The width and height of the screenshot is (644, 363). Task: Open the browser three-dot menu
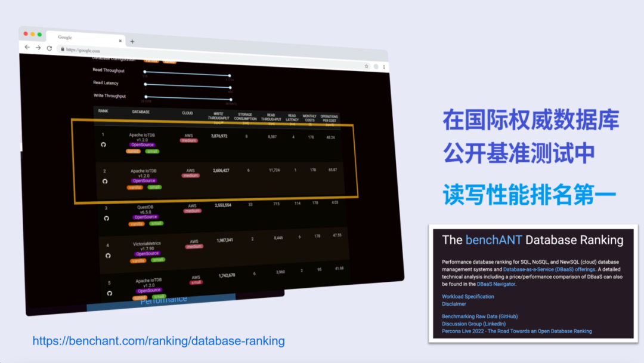[384, 67]
